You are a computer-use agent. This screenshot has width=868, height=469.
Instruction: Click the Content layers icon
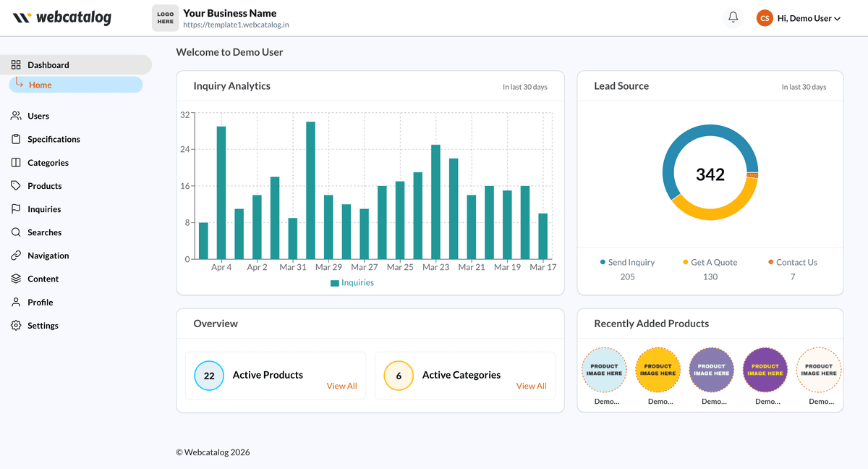tap(16, 279)
